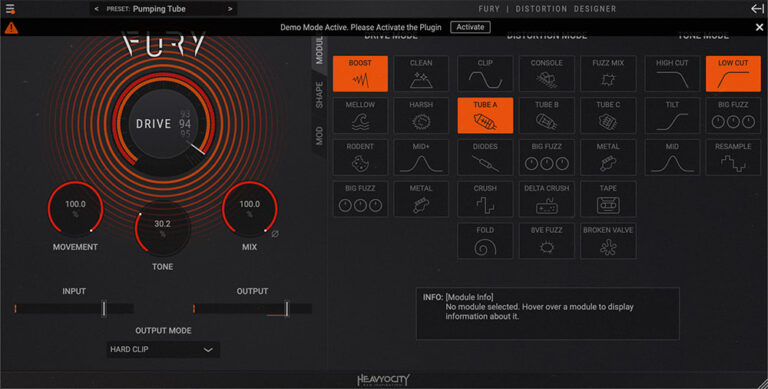Click the Fury Distortion Designer title
This screenshot has height=389, width=768.
point(547,9)
